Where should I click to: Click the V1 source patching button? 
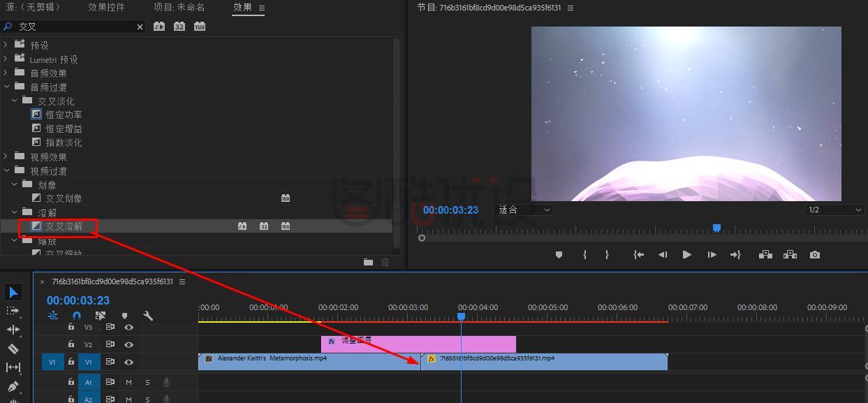click(x=52, y=362)
